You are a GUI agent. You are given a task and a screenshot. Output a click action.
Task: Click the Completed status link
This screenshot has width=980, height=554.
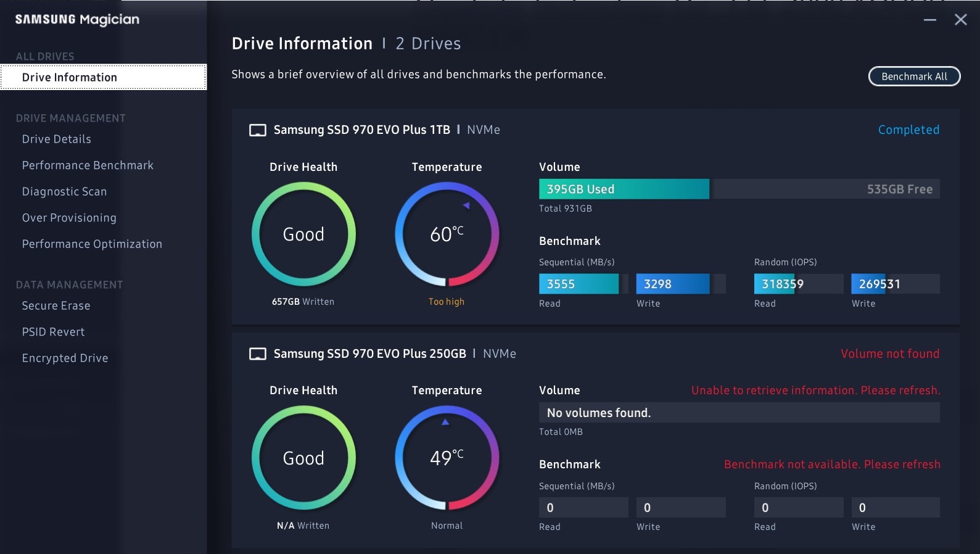pyautogui.click(x=908, y=130)
